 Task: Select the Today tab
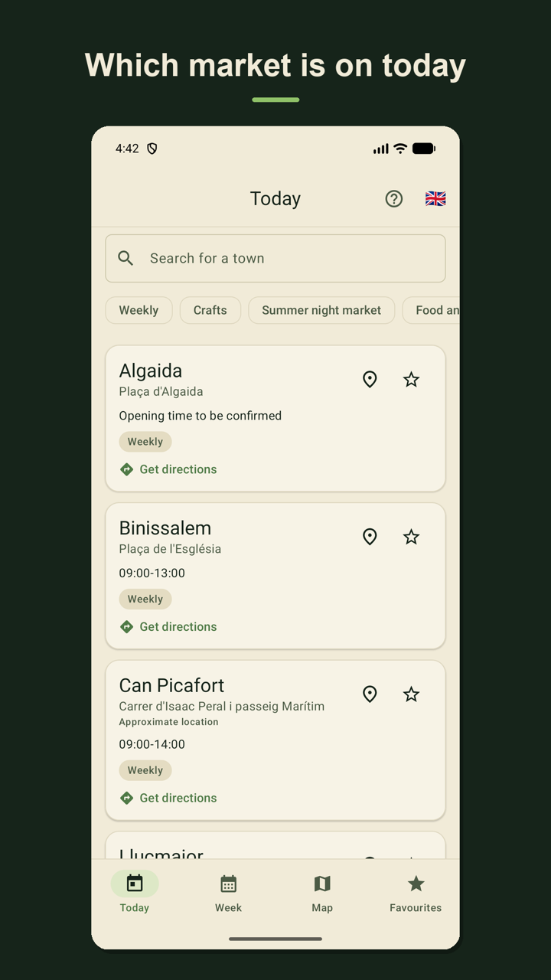click(x=135, y=893)
